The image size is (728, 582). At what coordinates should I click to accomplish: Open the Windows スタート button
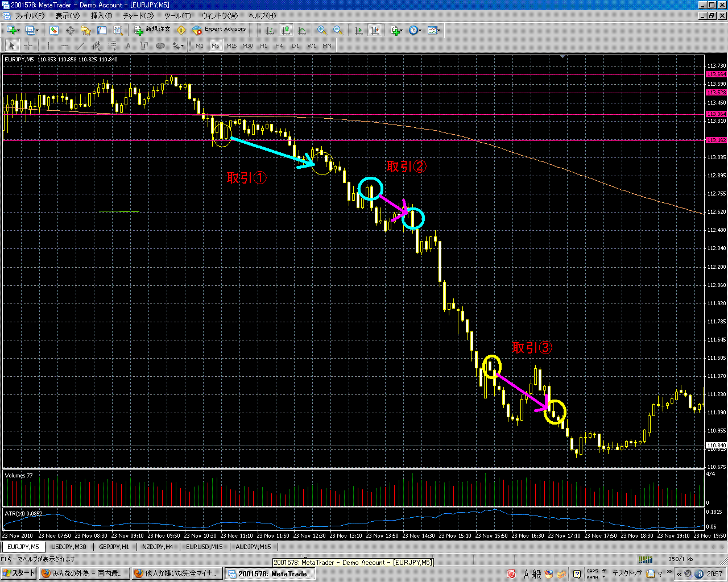pos(19,573)
